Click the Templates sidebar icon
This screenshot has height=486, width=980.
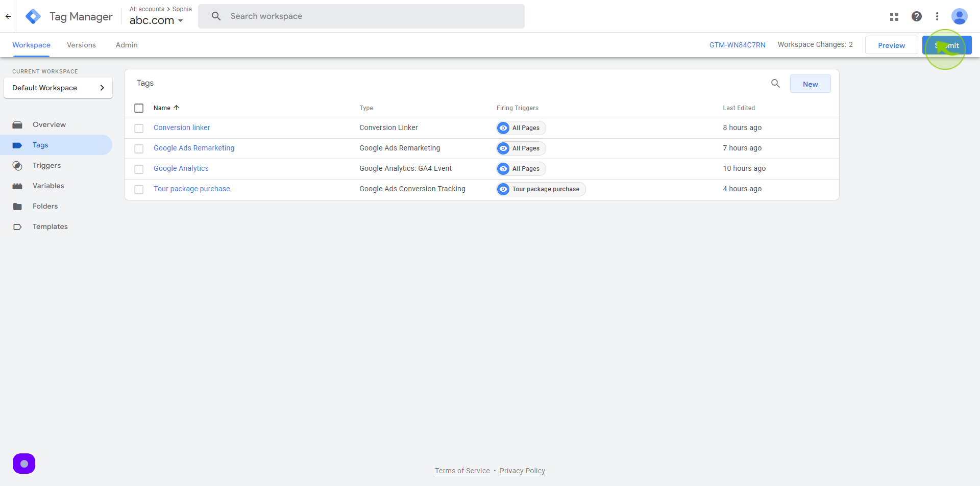point(17,226)
